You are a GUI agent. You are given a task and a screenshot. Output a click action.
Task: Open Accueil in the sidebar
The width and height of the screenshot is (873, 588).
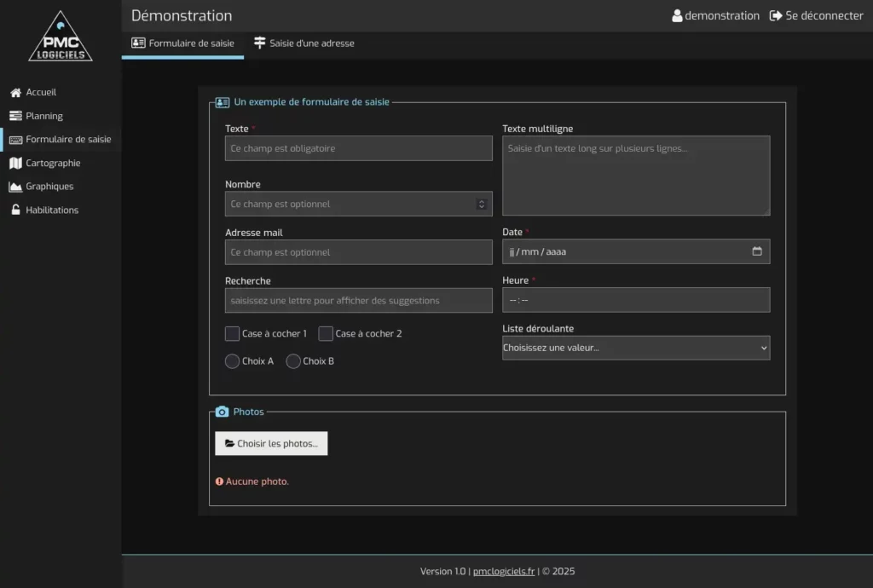[61, 92]
